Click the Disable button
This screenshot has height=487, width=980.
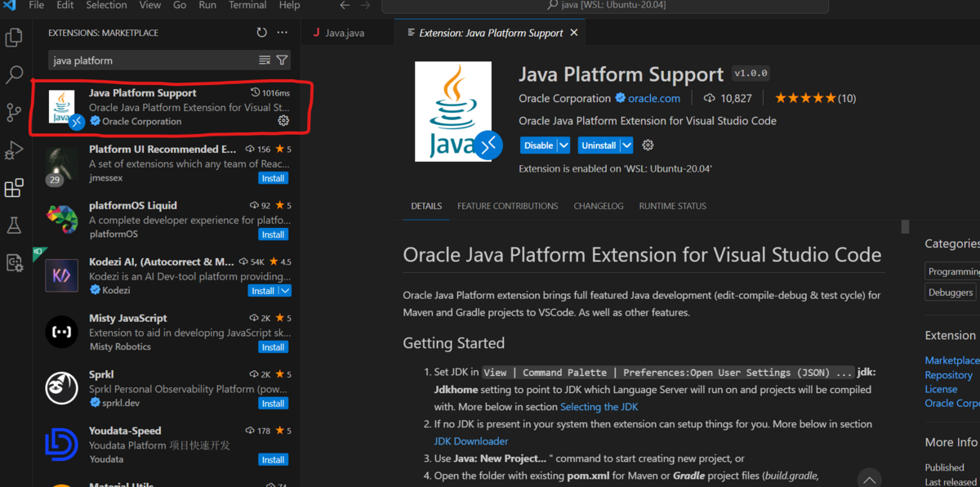[538, 145]
